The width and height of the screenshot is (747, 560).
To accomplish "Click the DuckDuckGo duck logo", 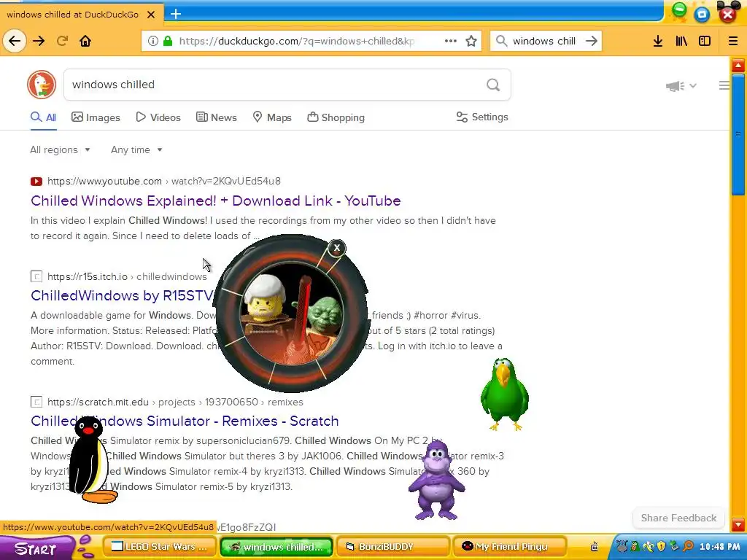I will pyautogui.click(x=42, y=85).
